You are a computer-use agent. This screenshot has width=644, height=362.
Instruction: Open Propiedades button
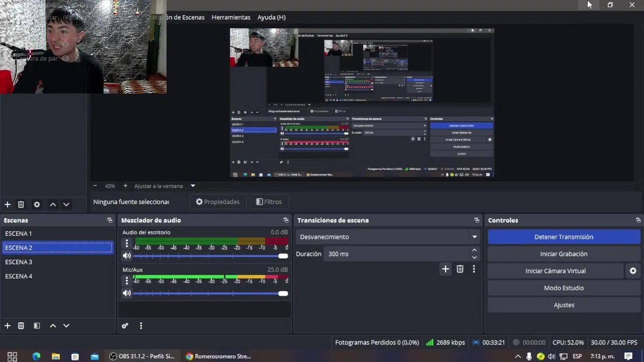point(217,202)
